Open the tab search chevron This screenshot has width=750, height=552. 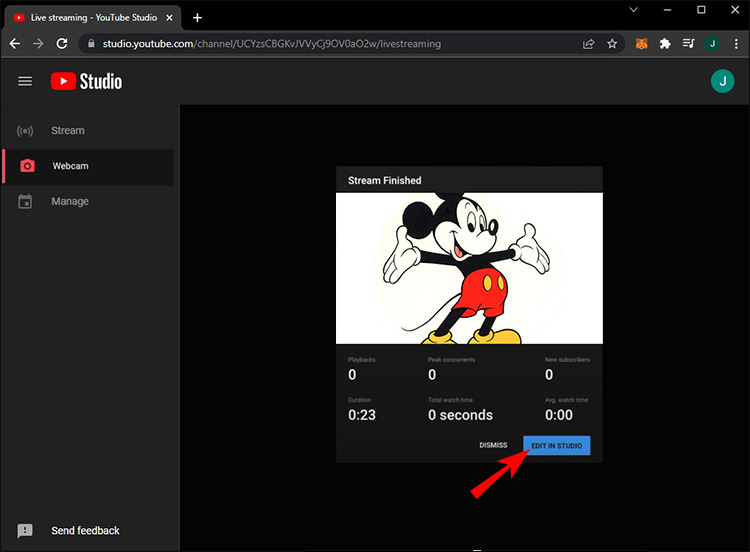pos(633,10)
